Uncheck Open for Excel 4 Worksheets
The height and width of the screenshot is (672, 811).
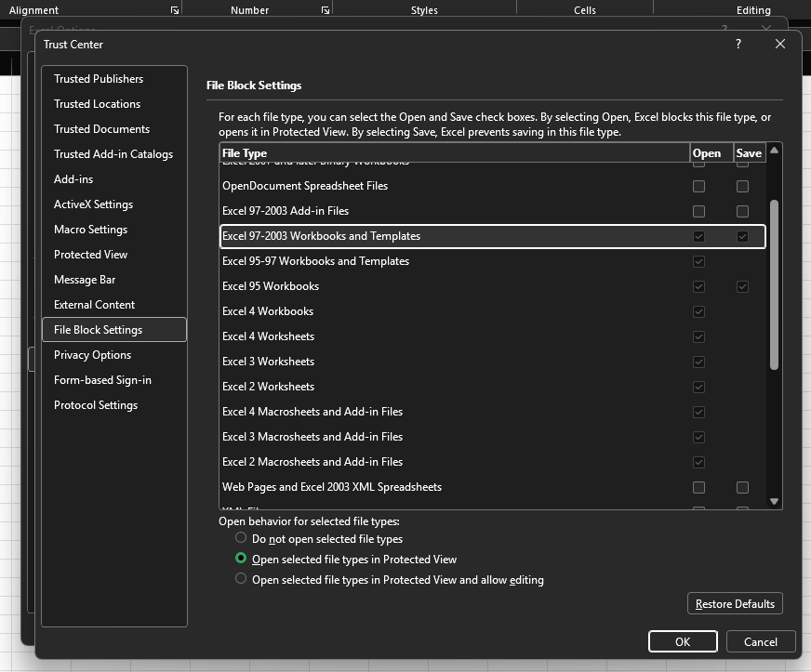tap(698, 336)
